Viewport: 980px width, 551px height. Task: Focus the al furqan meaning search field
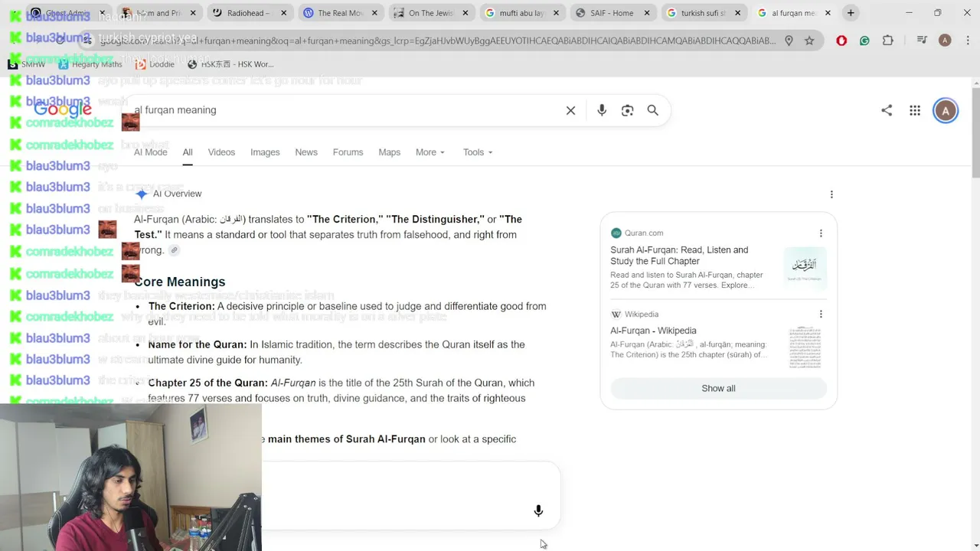click(345, 110)
